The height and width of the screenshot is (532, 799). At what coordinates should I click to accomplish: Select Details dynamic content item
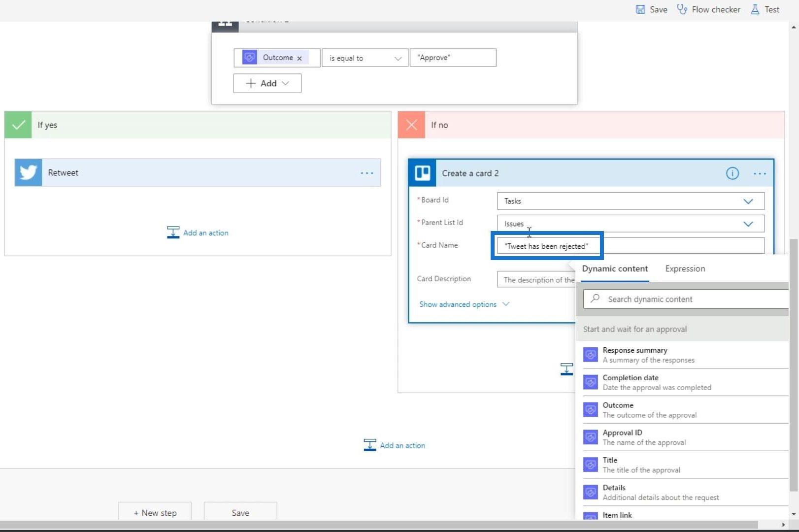click(x=686, y=492)
